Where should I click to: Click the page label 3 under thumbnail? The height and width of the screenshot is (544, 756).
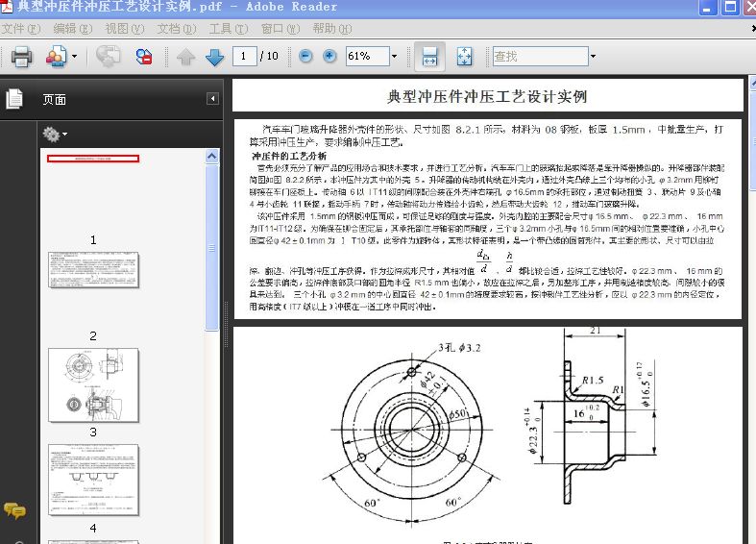pyautogui.click(x=93, y=433)
